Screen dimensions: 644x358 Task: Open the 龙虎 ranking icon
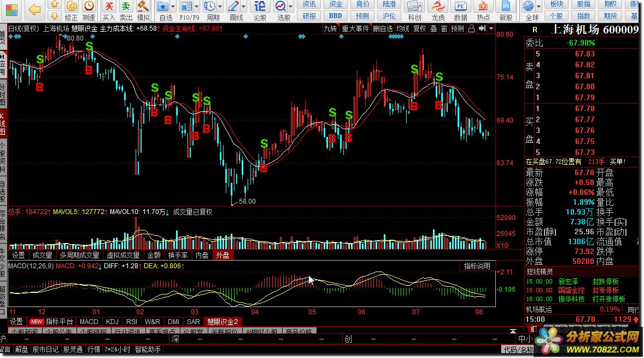click(x=438, y=11)
